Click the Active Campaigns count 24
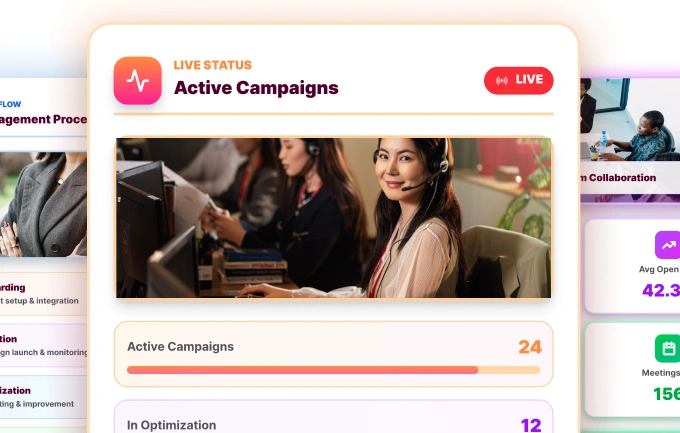680x433 pixels. tap(530, 347)
